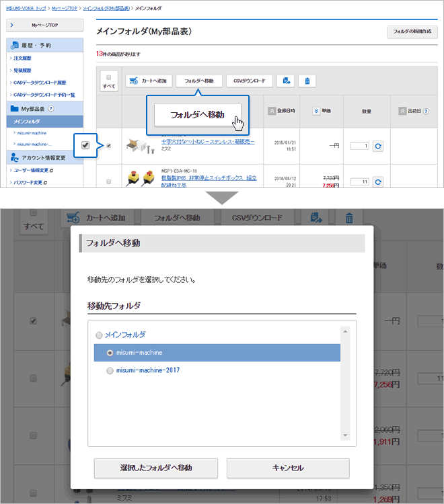Sort by 登録日時 column arrow
444x504 pixels.
[x=272, y=111]
